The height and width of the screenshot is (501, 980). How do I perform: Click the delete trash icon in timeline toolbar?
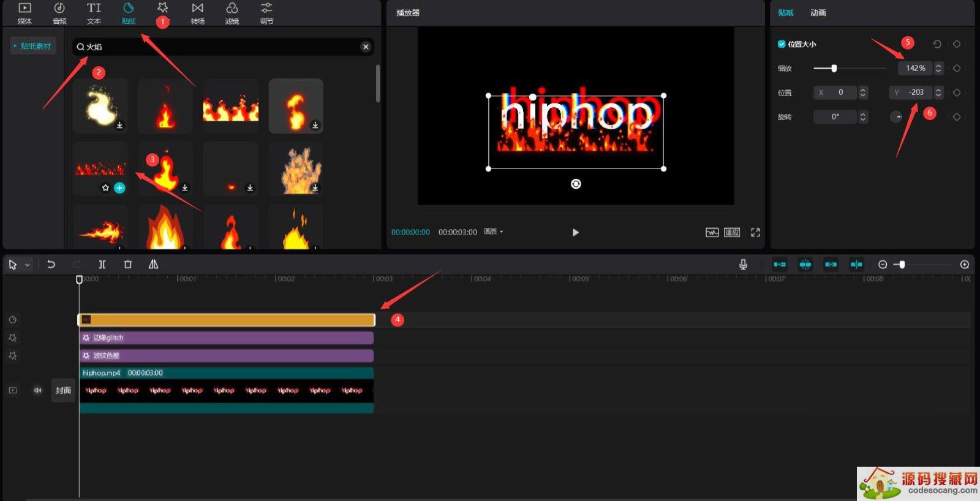128,265
